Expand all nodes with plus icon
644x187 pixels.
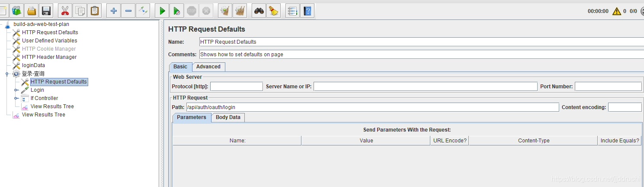tap(114, 11)
